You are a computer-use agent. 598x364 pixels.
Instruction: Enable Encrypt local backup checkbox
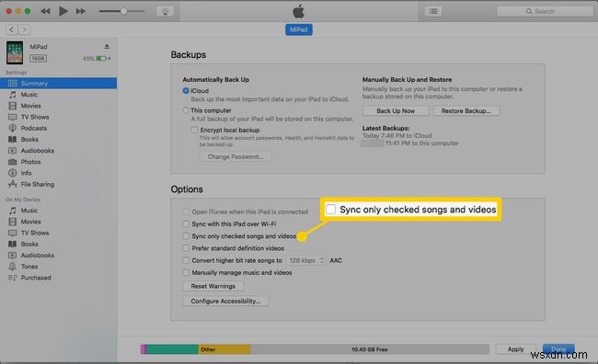click(194, 130)
